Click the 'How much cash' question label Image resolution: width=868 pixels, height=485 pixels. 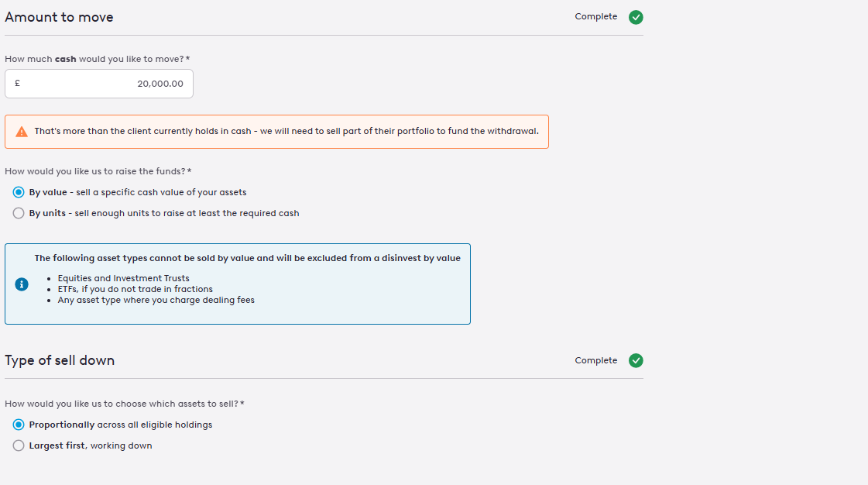pyautogui.click(x=97, y=59)
